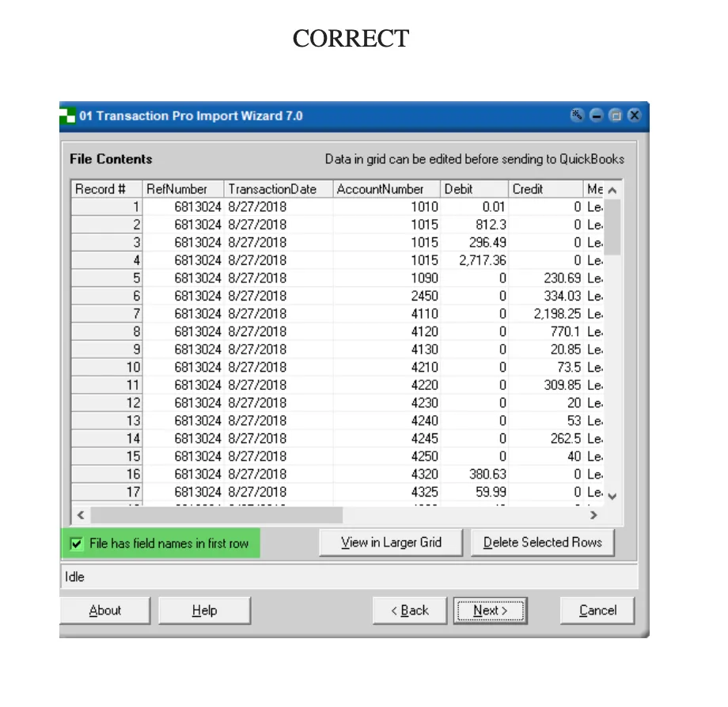Click the vertical scrollbar thumb

coord(612,227)
